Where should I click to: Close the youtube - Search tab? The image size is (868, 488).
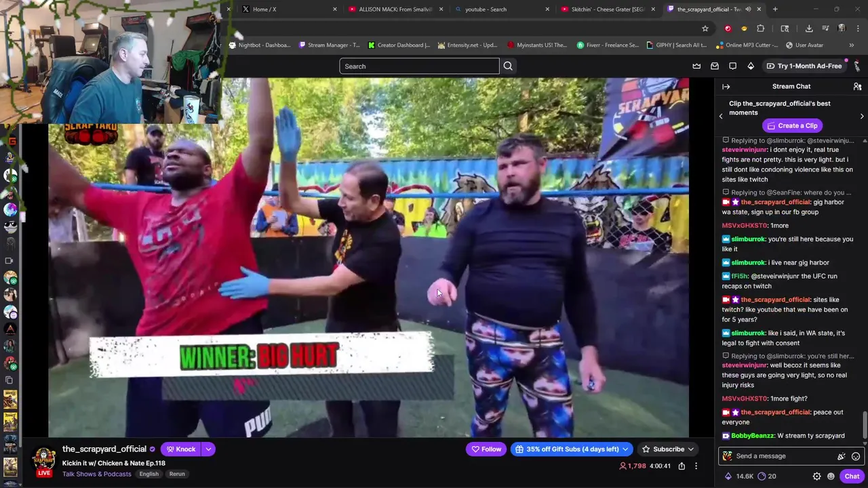(547, 9)
